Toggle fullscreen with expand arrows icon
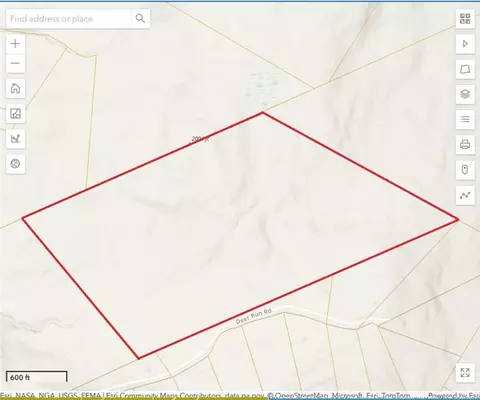 click(x=465, y=373)
